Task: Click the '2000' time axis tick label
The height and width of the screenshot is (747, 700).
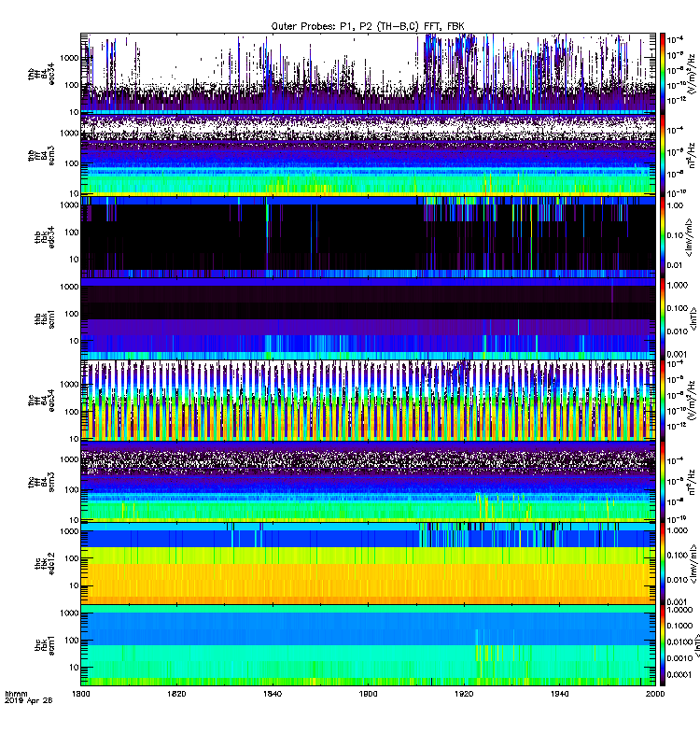Action: click(x=655, y=694)
